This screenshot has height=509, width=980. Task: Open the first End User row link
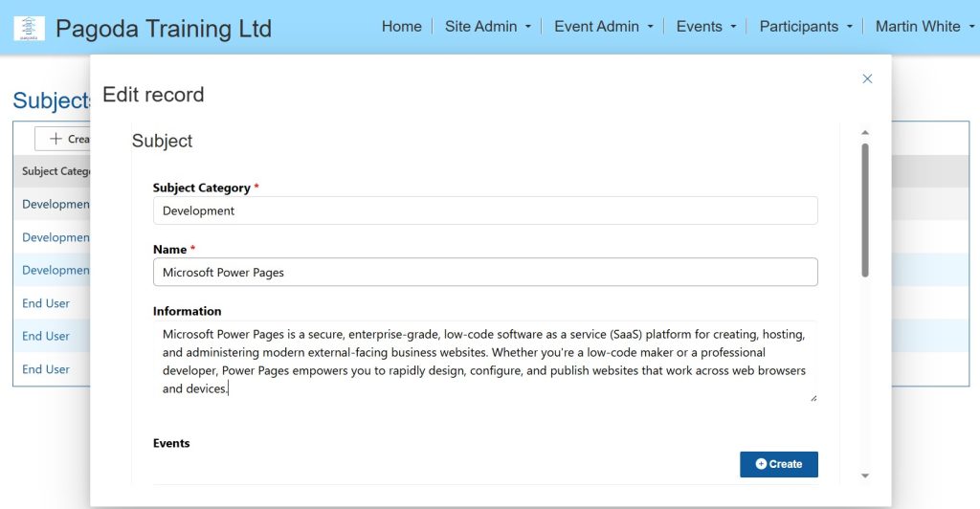(x=46, y=303)
